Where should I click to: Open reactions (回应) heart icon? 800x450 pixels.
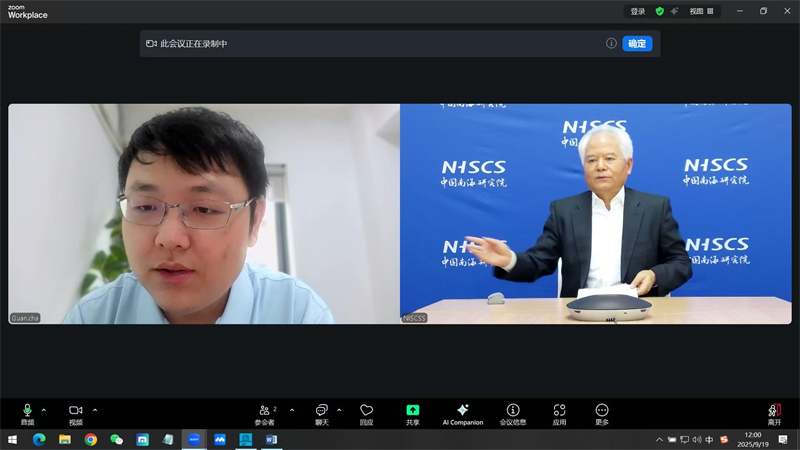366,412
